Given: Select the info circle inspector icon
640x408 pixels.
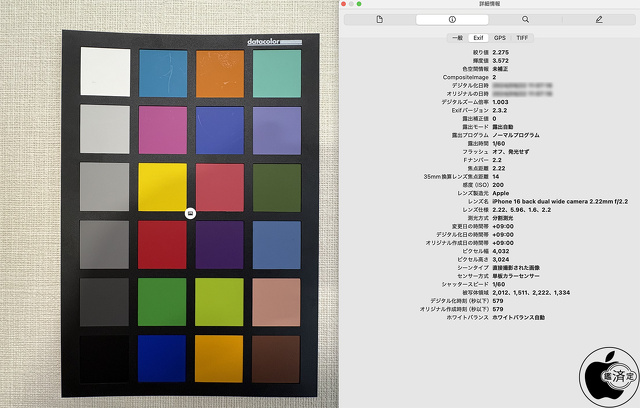Looking at the screenshot, I should [x=452, y=19].
